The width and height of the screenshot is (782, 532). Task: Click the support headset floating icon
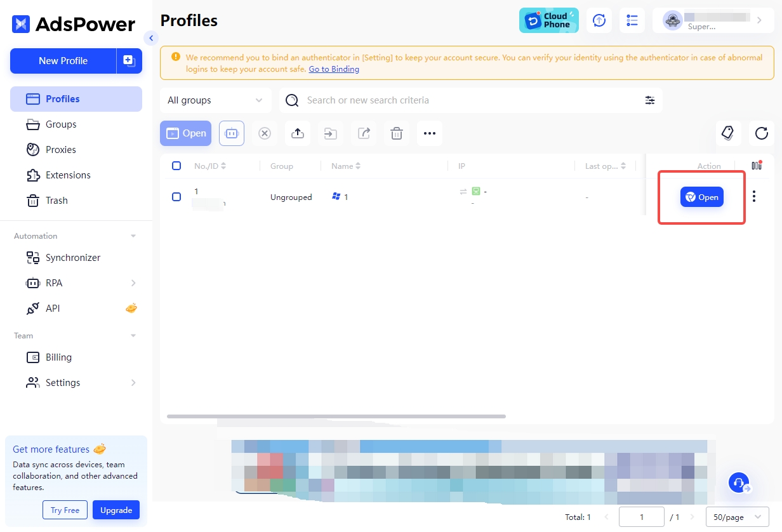point(739,483)
